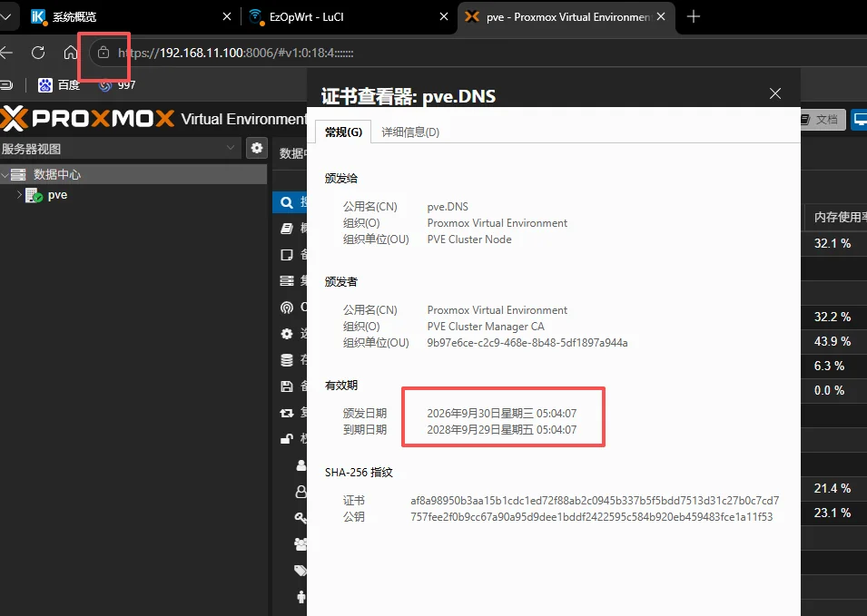Open the options gear menu item

pos(286,334)
